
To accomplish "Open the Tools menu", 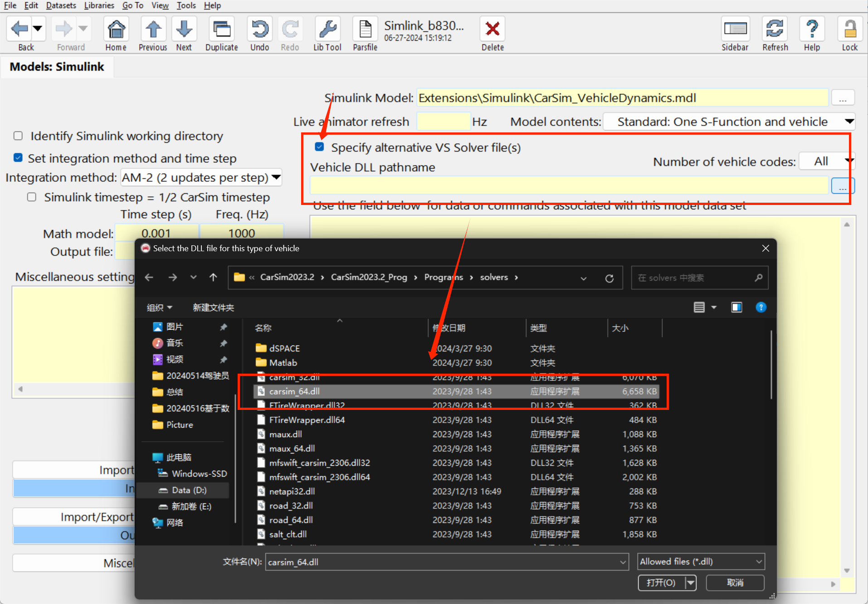I will [186, 5].
